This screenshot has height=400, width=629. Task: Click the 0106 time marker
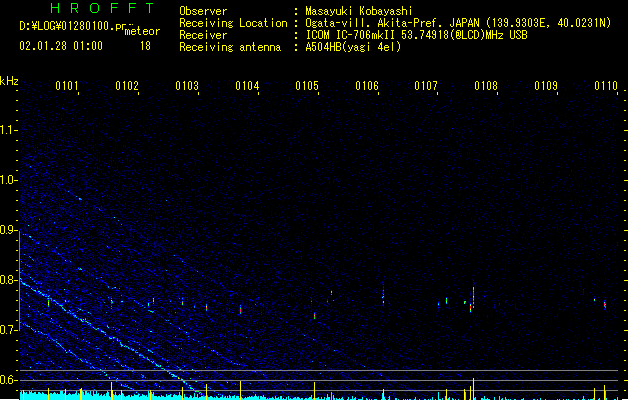[x=367, y=86]
